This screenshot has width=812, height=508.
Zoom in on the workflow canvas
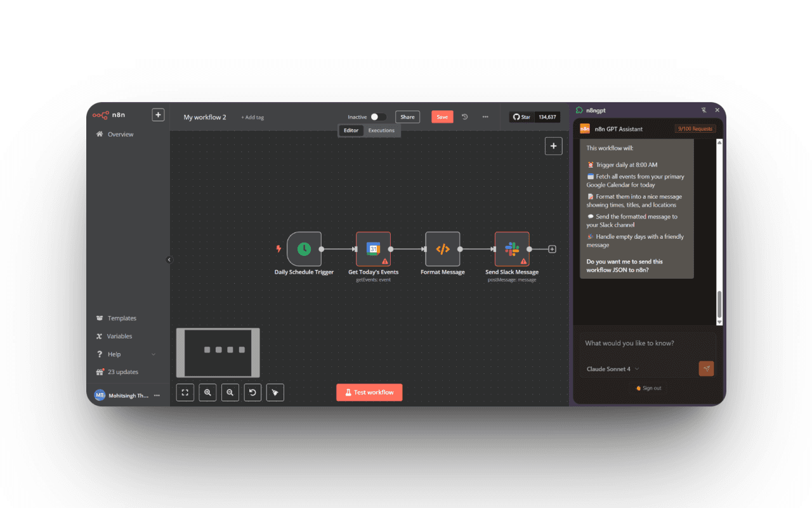(x=207, y=392)
